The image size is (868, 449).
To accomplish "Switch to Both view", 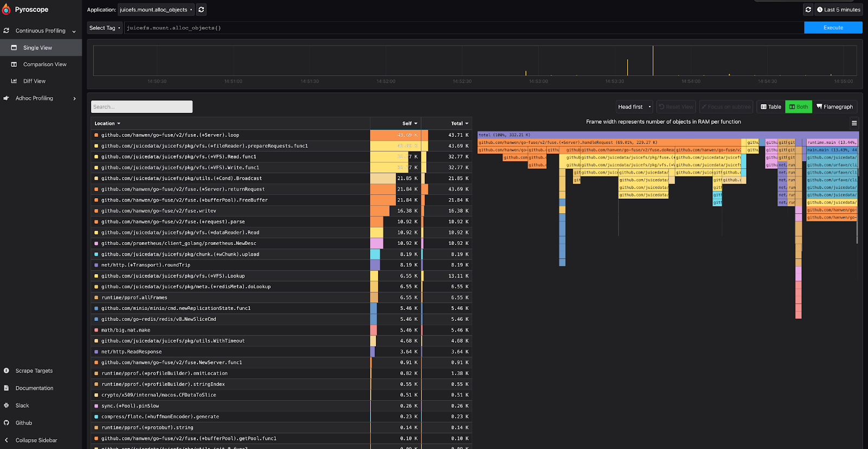I will point(799,107).
